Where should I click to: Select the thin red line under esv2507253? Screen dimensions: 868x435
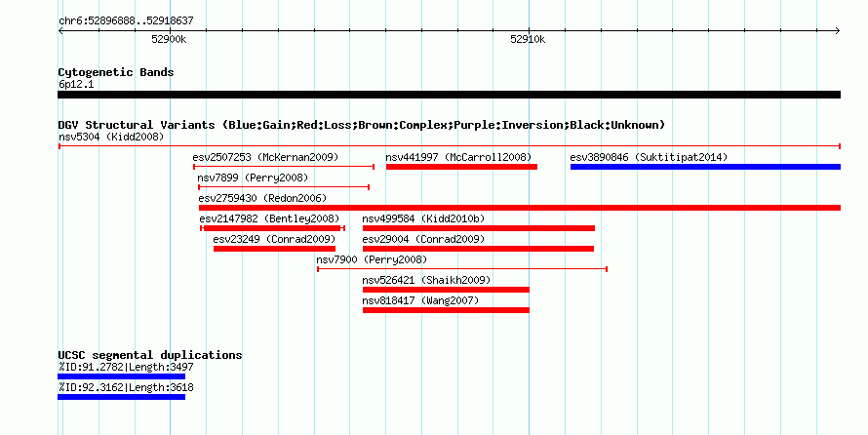(284, 167)
